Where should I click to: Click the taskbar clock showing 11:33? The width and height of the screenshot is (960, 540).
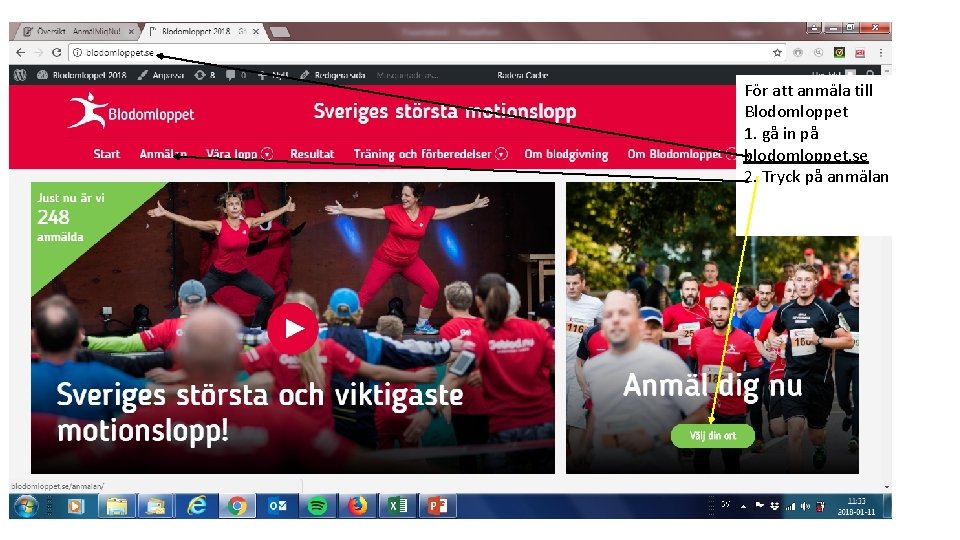pos(857,506)
